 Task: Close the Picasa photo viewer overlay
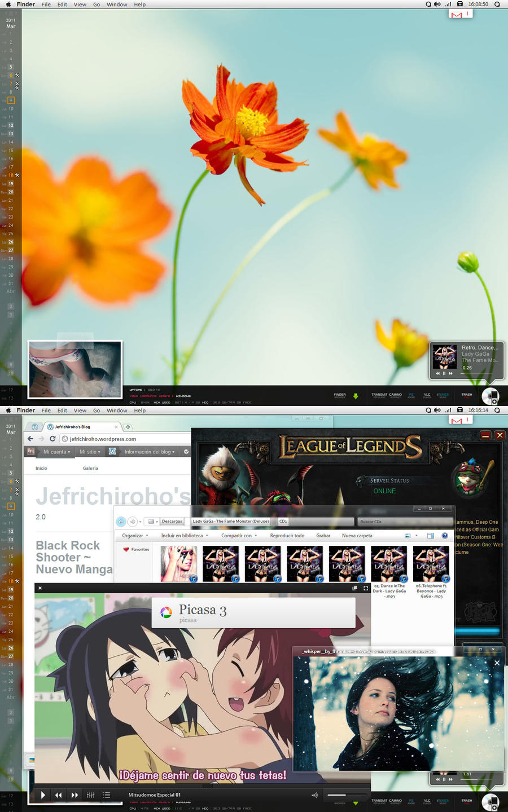[497, 663]
